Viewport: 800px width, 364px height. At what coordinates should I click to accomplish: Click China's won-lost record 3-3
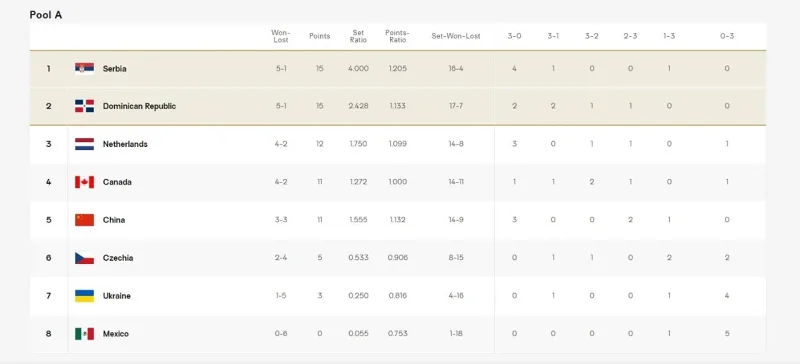point(281,220)
